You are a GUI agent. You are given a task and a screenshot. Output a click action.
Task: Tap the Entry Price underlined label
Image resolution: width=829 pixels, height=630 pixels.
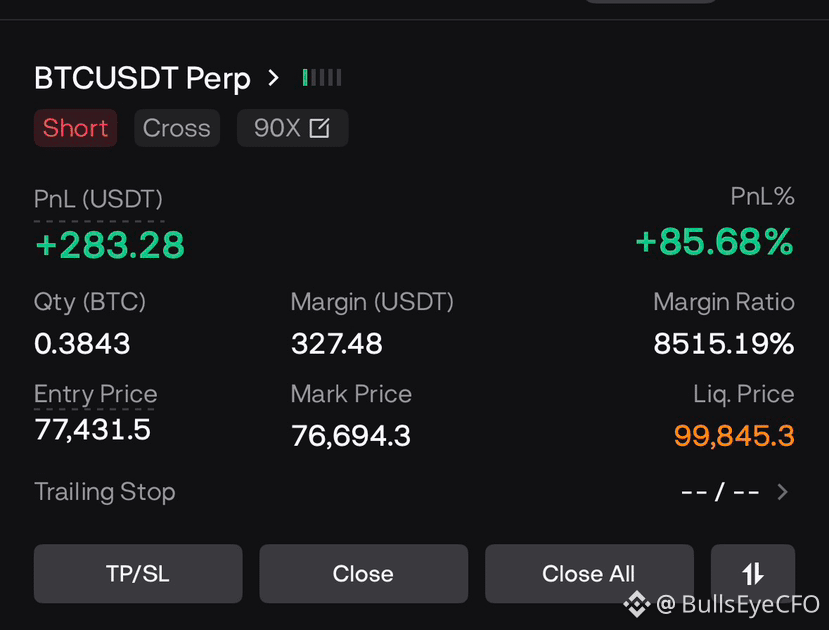coord(95,394)
